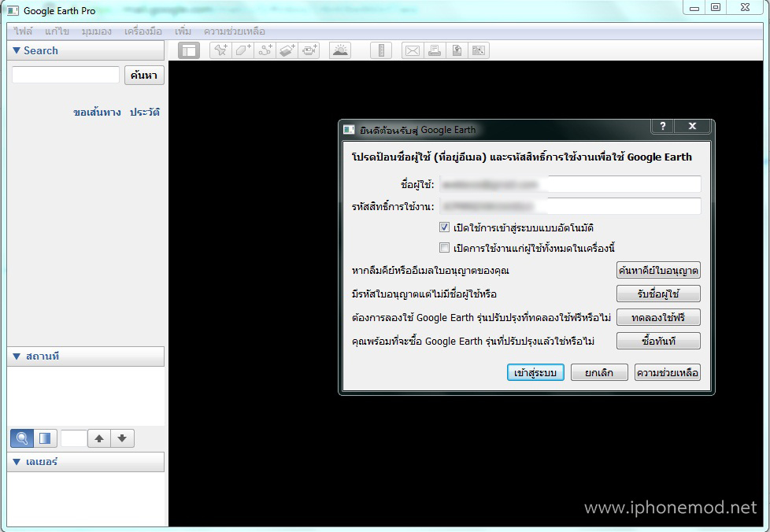This screenshot has width=770, height=532.
Task: Click the ซื้อทันที button
Action: point(658,341)
